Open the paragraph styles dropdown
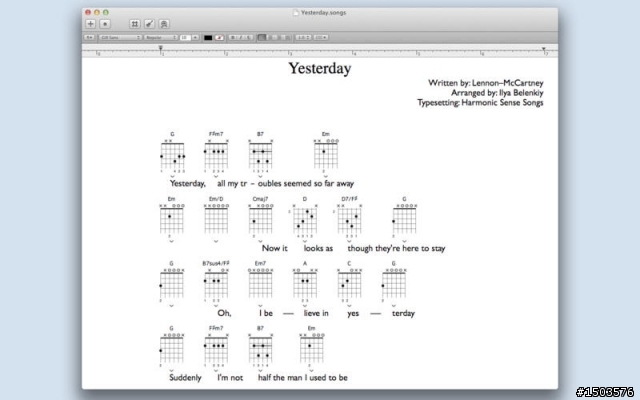Viewport: 640px width, 400px height. click(x=89, y=38)
